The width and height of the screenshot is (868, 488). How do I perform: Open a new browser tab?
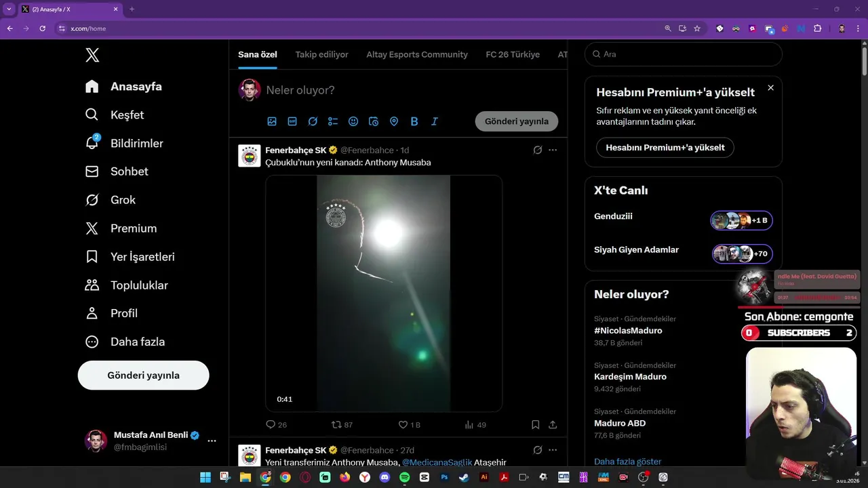(132, 9)
